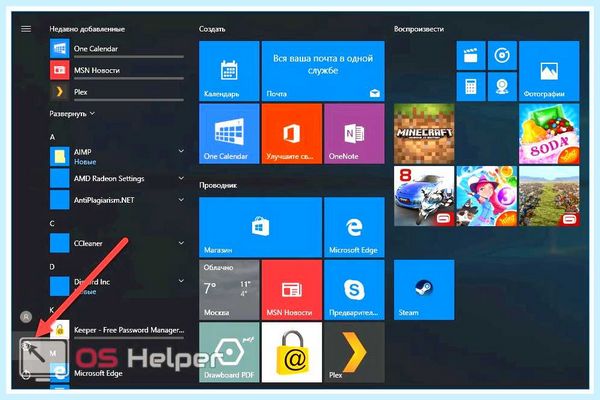Click the Создать group header
Image resolution: width=600 pixels, height=400 pixels.
pos(212,29)
